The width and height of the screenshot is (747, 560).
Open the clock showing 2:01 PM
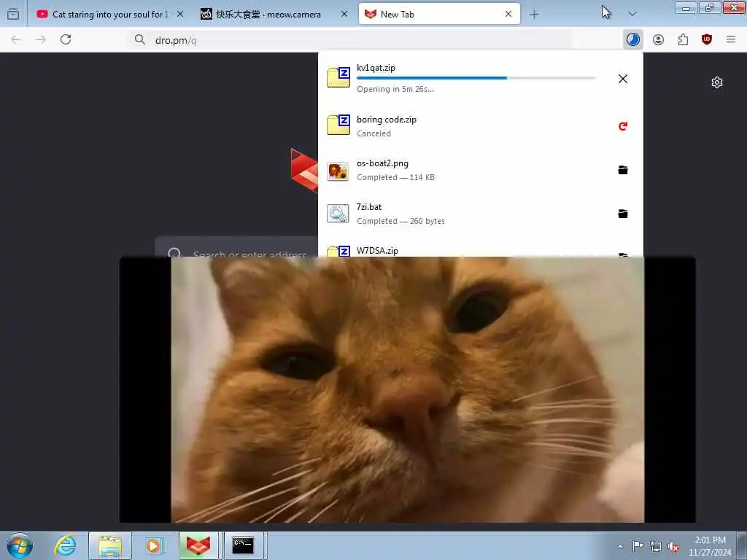point(710,546)
